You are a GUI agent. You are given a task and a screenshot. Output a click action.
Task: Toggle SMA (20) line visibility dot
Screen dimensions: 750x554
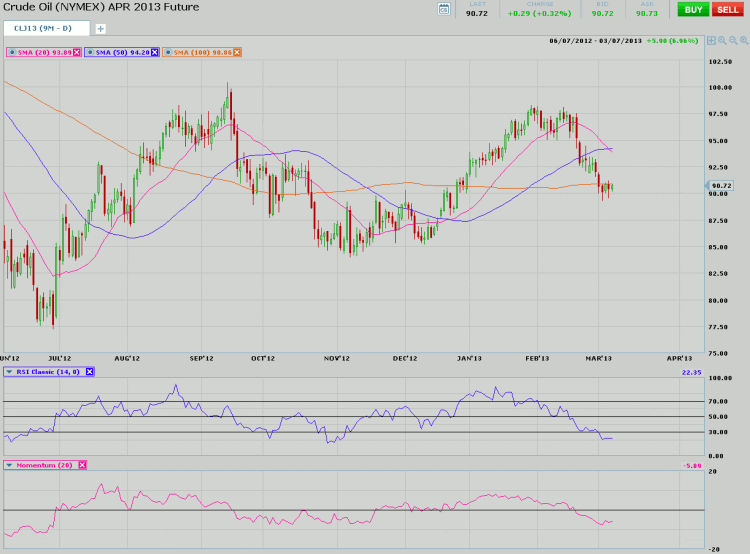click(x=10, y=51)
